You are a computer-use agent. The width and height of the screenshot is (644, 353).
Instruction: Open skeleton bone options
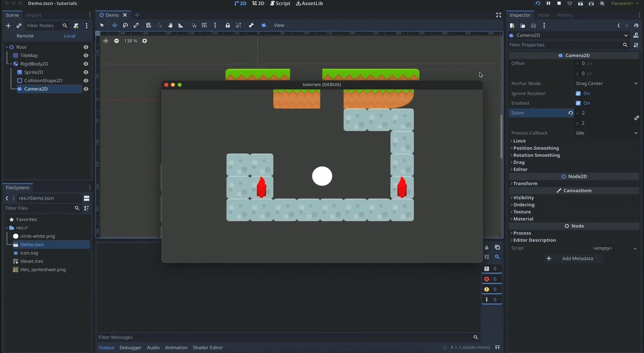tap(251, 25)
